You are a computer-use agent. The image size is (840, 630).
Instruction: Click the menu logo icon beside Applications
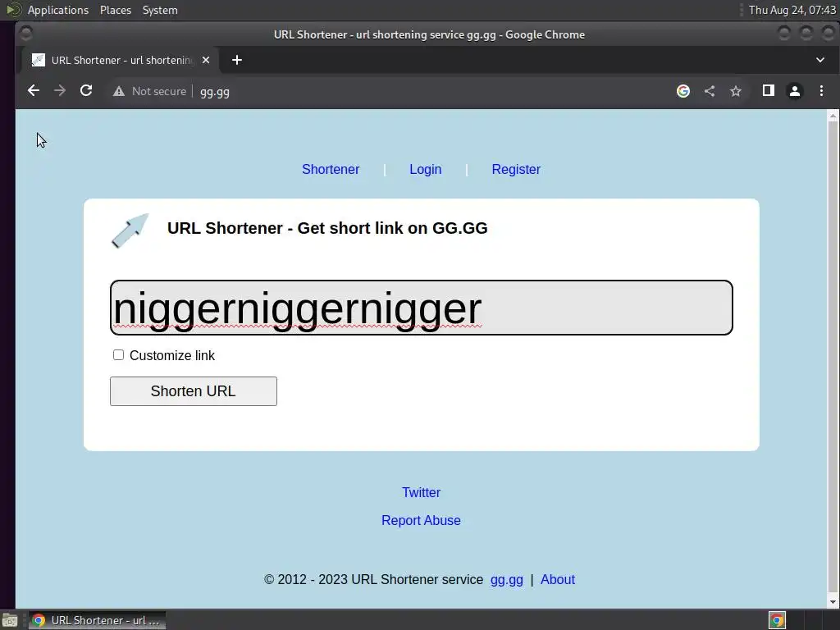point(13,10)
